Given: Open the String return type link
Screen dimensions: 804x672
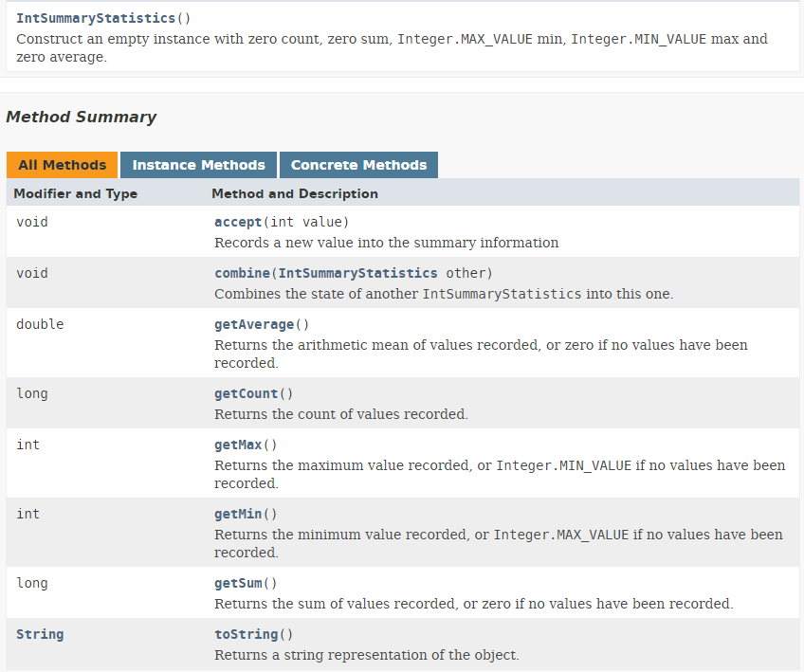Looking at the screenshot, I should (x=40, y=634).
